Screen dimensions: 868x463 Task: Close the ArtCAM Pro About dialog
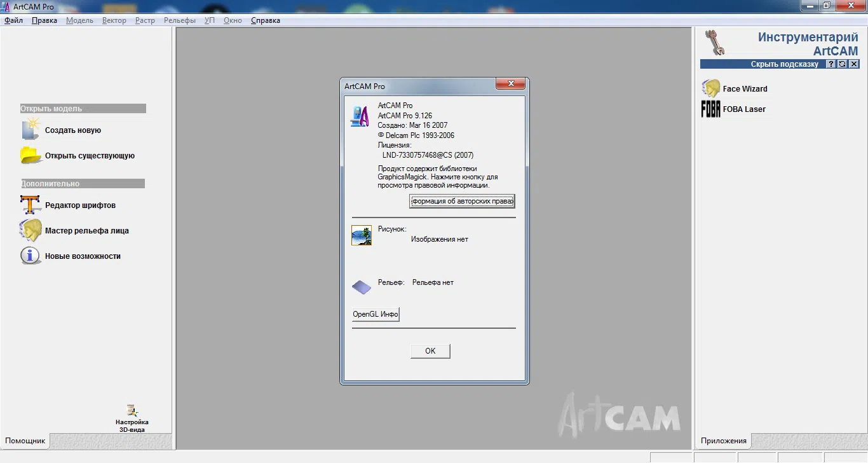(x=510, y=84)
